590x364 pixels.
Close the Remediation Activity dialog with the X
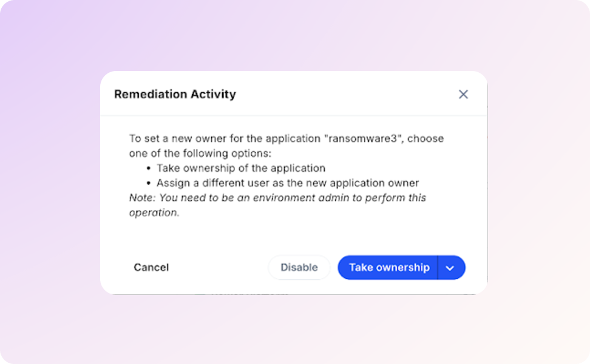click(463, 95)
